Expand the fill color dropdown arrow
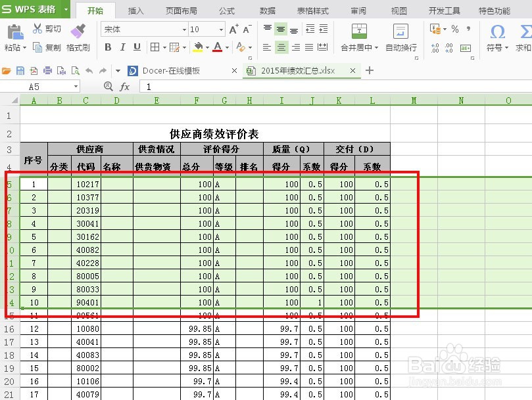This screenshot has height=400, width=532. click(x=207, y=47)
